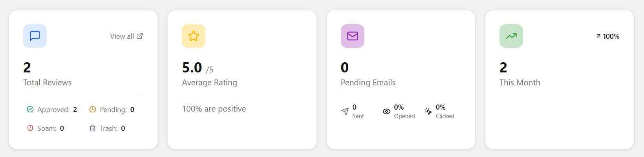
Task: Click the purple envelope emails icon
Action: point(353,36)
